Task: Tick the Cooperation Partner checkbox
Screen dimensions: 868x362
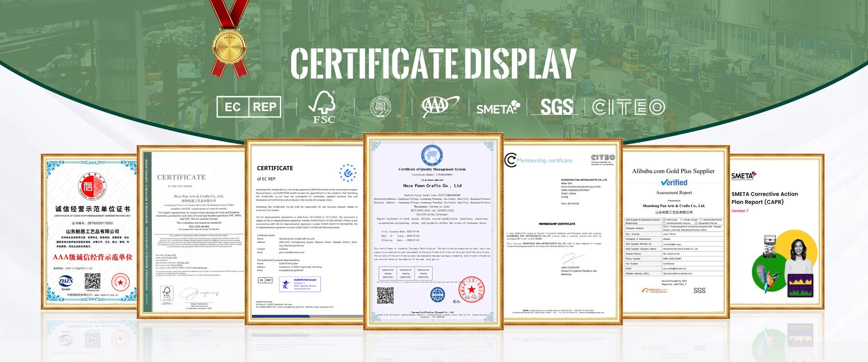Action: pyautogui.click(x=696, y=223)
